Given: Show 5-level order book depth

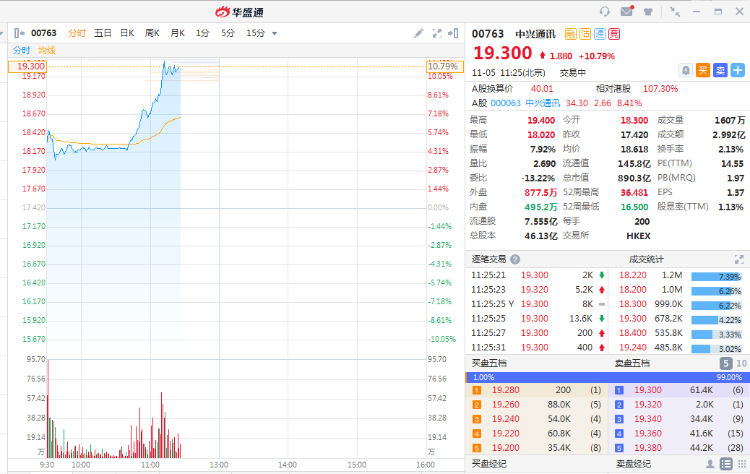Looking at the screenshot, I should pos(726,363).
